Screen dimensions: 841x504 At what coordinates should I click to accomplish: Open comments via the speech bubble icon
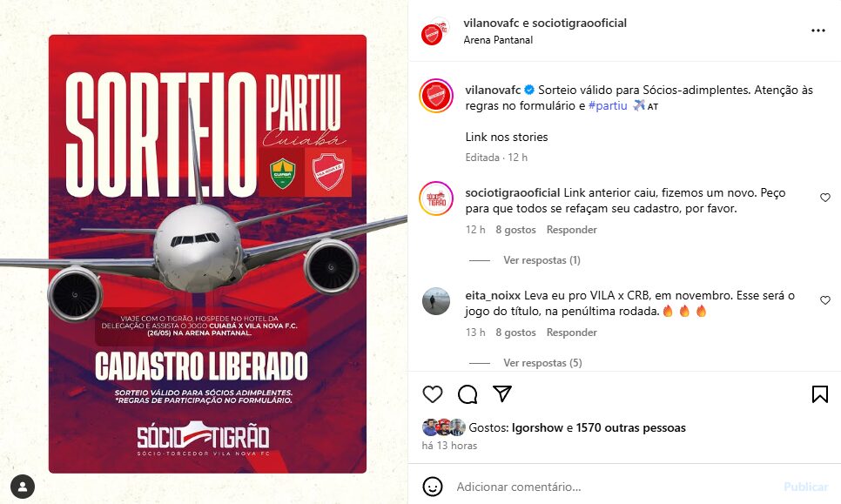(x=468, y=394)
